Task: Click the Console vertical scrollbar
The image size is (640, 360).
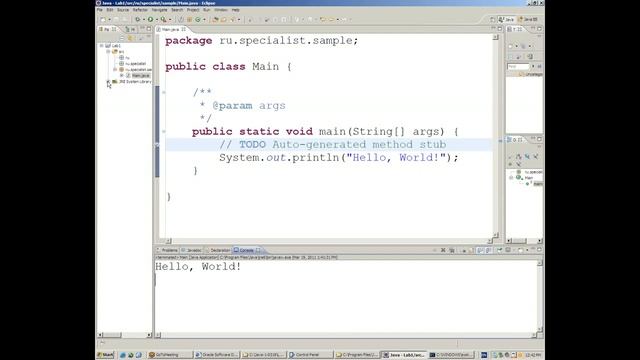Action: pyautogui.click(x=540, y=296)
